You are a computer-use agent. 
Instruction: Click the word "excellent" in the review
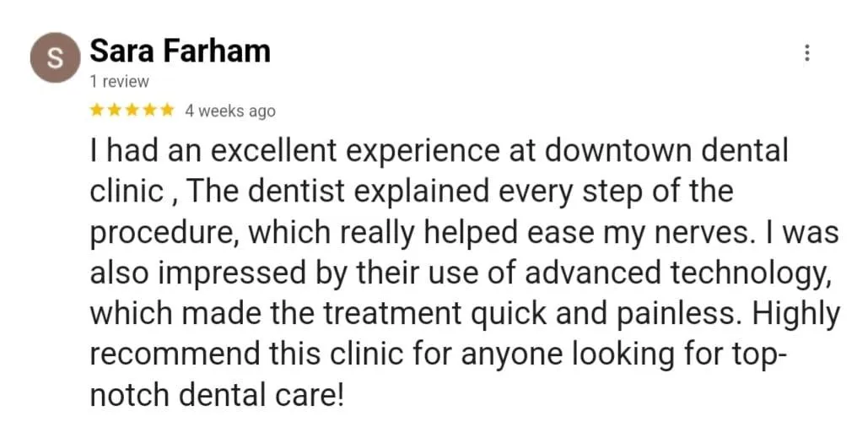273,151
